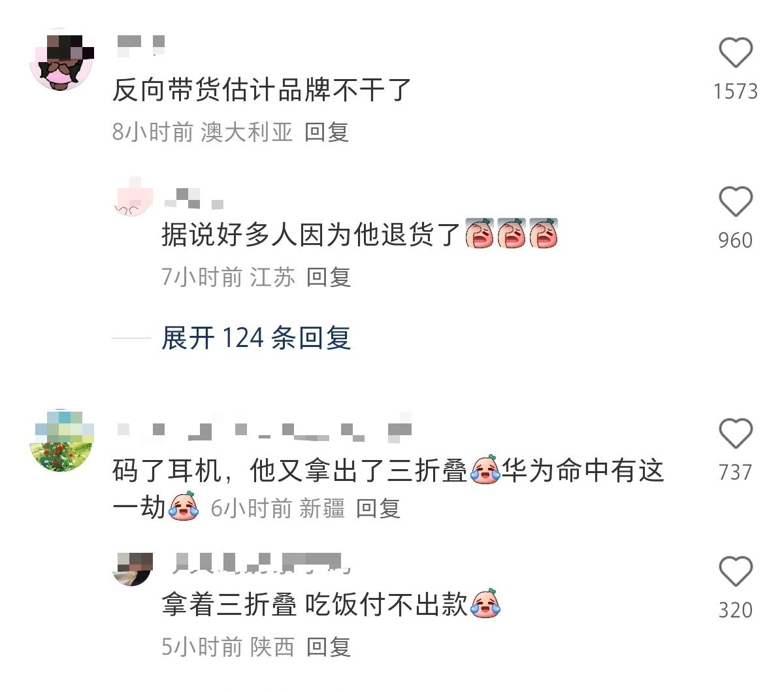Like the comment with 1573 likes
Screen dimensions: 784x692
[736, 53]
